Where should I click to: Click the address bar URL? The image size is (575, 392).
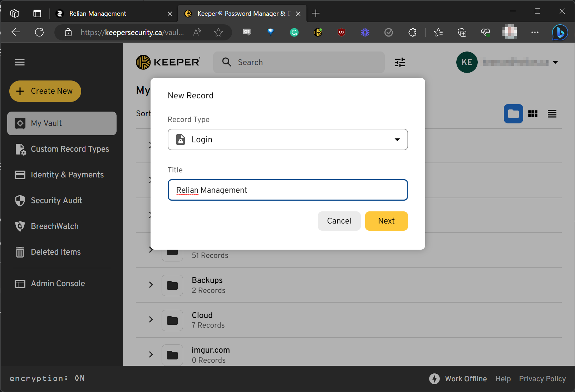(132, 33)
